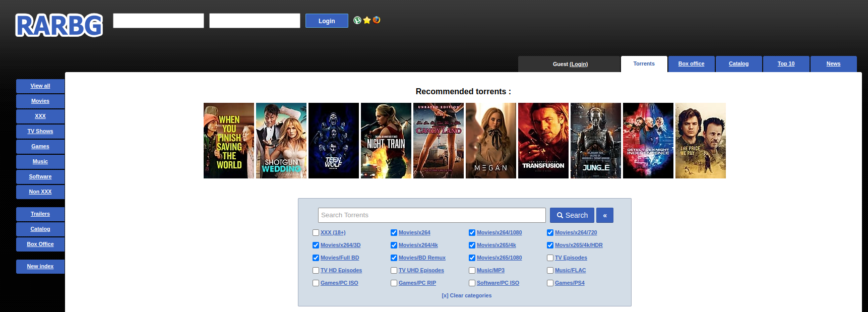Open Games category in sidebar
868x312 pixels.
click(40, 147)
